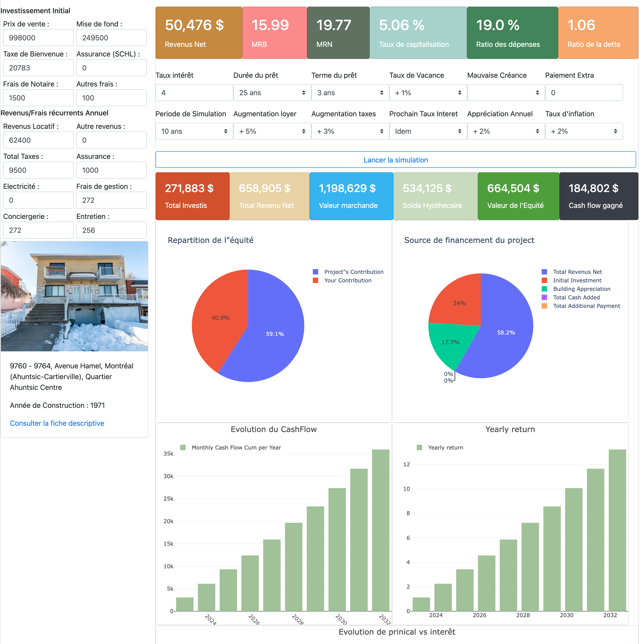Toggle Monthly Cash Flow Cum legend swatch

coord(183,447)
